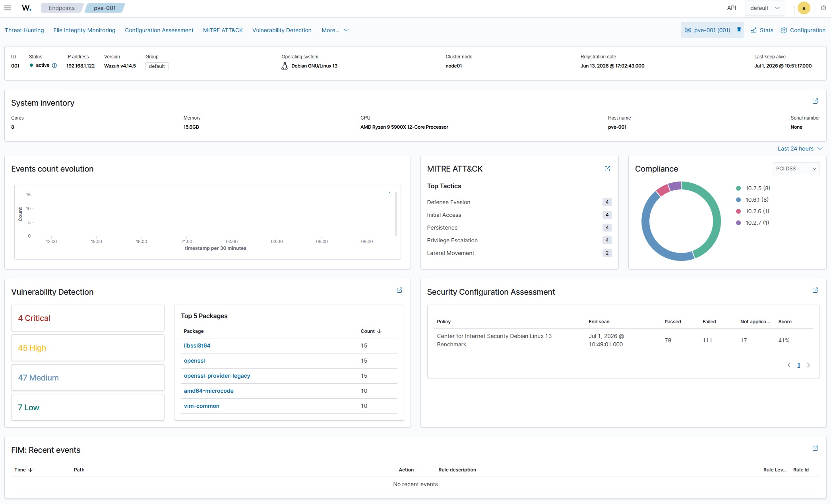831x504 pixels.
Task: Open the PCI DSS compliance dropdown
Action: (x=796, y=169)
